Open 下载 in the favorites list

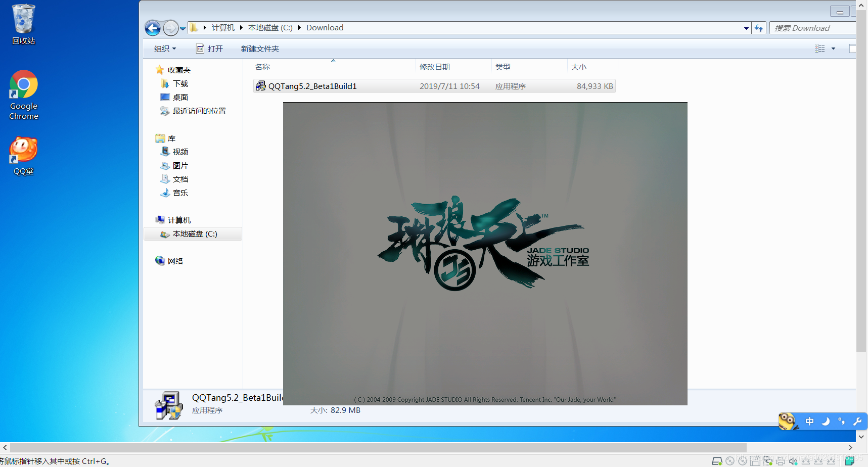180,83
